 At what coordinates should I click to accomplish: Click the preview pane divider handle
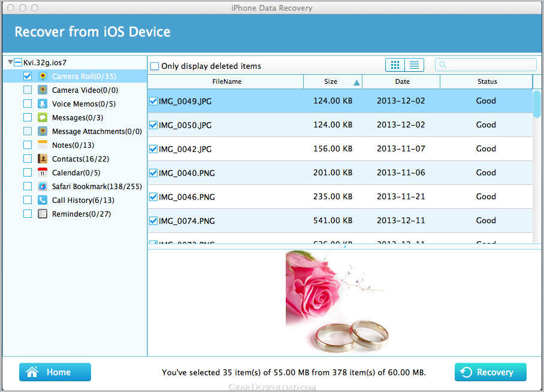[345, 247]
